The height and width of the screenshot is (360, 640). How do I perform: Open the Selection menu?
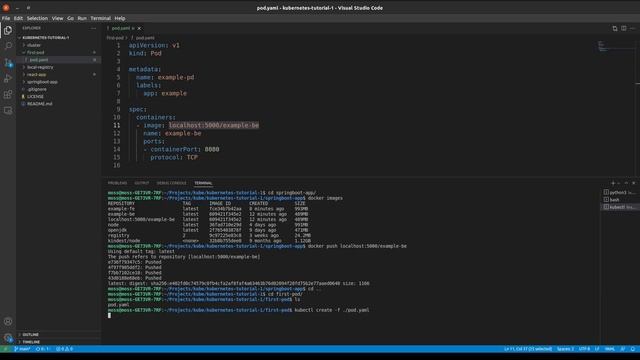37,18
